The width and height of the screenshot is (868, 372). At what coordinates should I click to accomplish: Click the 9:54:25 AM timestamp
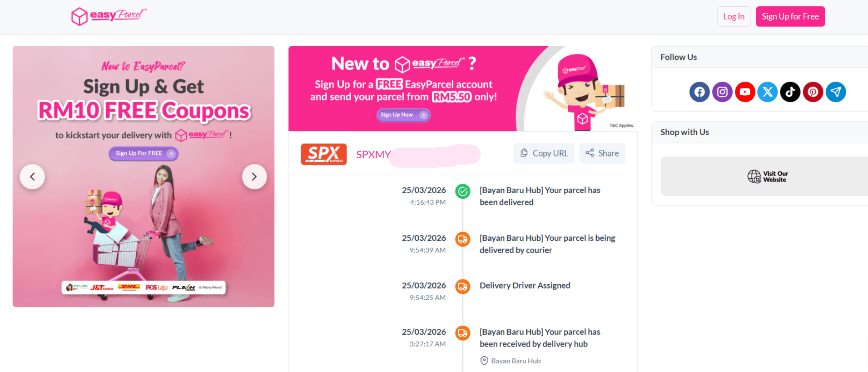[428, 298]
